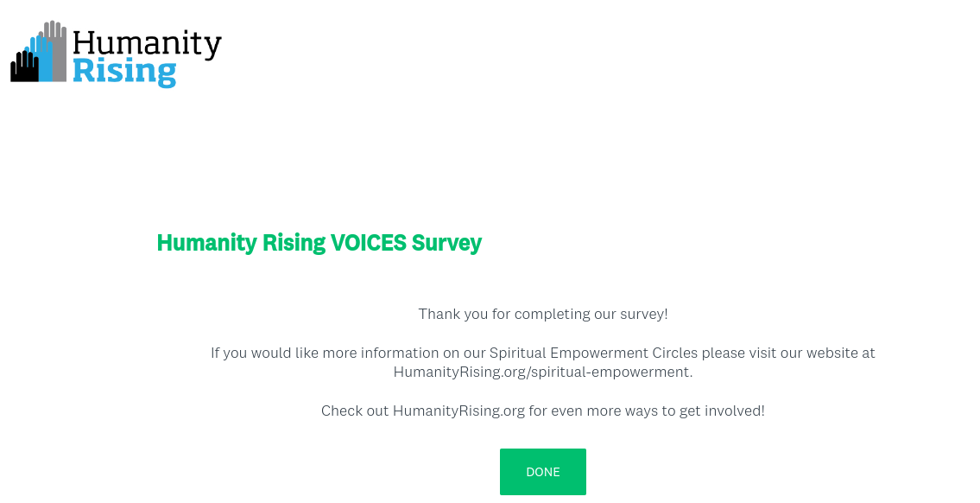This screenshot has height=503, width=980.
Task: Click "Humanity Rising" in the green heading
Action: click(241, 243)
